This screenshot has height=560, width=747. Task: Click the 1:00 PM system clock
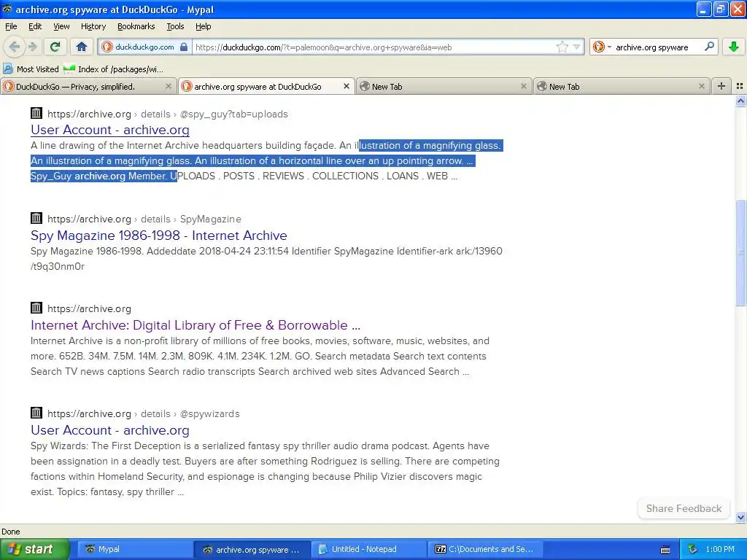pos(720,549)
